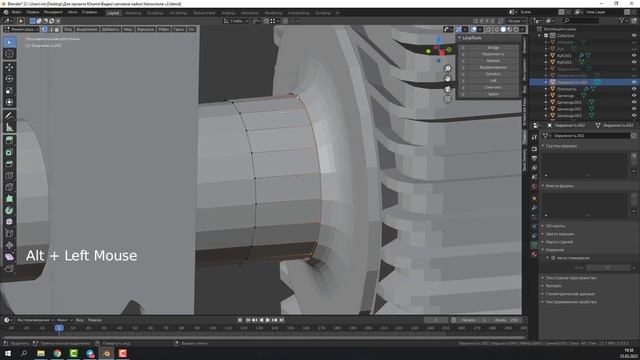640x360 pixels.
Task: Toggle visibility of Цилиндр.001 in the outliner
Action: (x=634, y=102)
